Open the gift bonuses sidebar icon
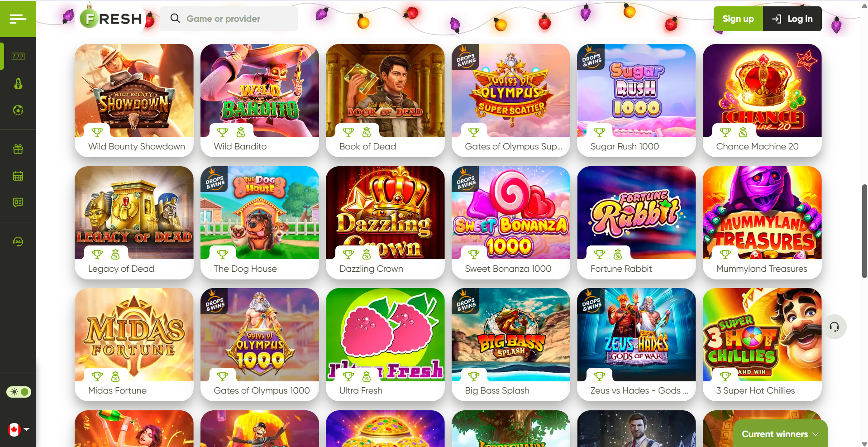 click(18, 149)
